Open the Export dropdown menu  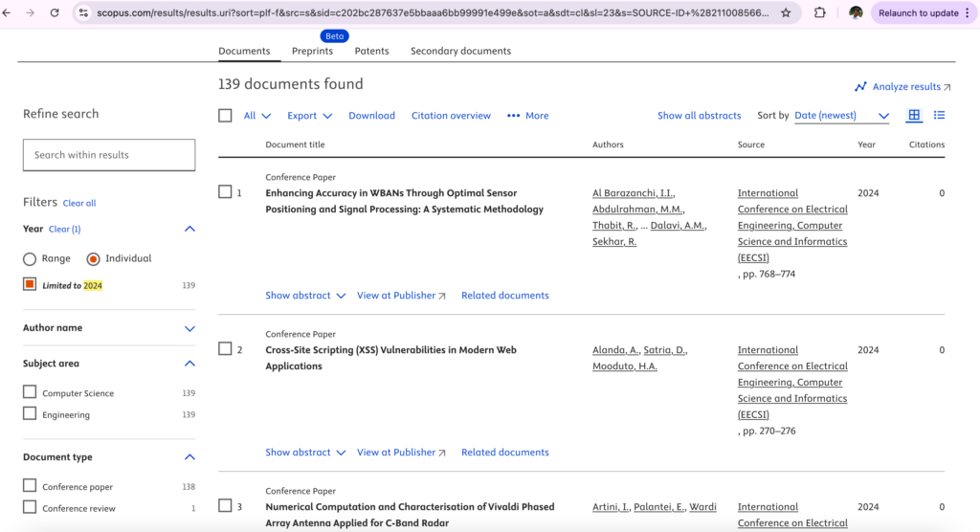[309, 116]
